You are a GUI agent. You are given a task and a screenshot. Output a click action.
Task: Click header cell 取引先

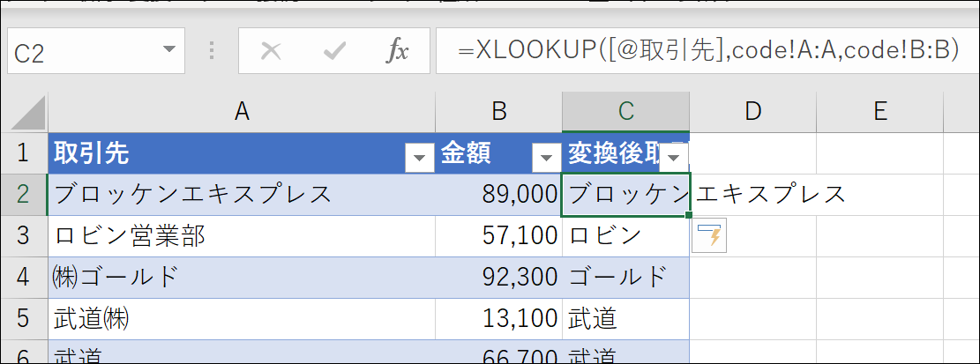tap(242, 153)
